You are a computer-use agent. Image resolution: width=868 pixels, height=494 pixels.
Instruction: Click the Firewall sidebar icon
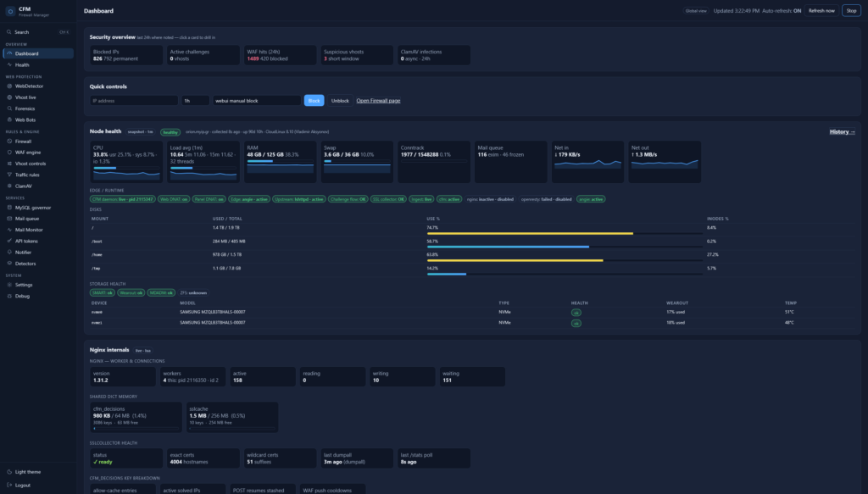[x=9, y=141]
